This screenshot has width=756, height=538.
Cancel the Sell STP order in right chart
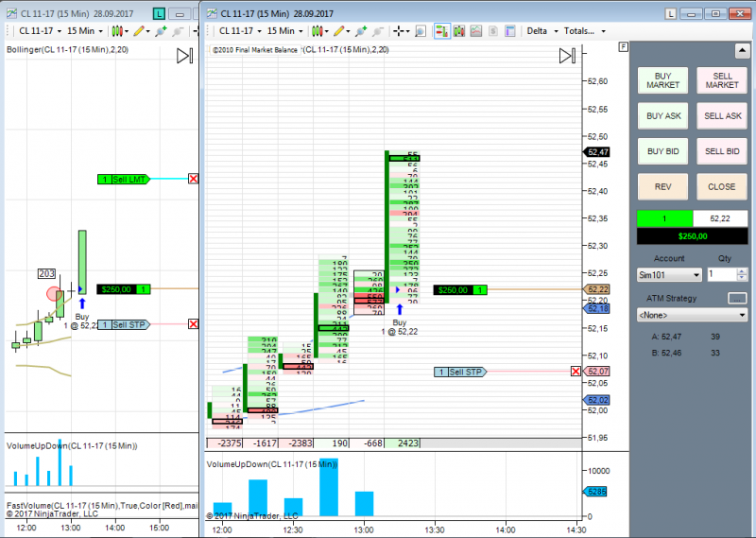576,372
